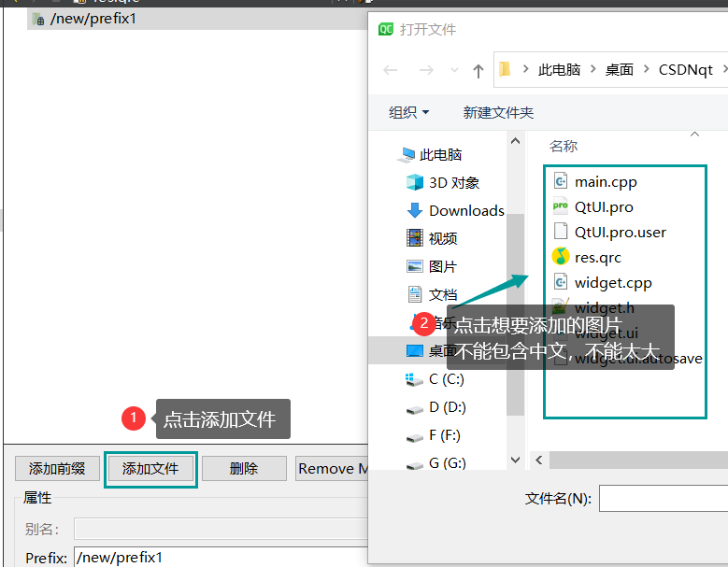Click the horizontal scrollbar left arrow in the file list
Image resolution: width=728 pixels, height=567 pixels.
click(x=538, y=460)
